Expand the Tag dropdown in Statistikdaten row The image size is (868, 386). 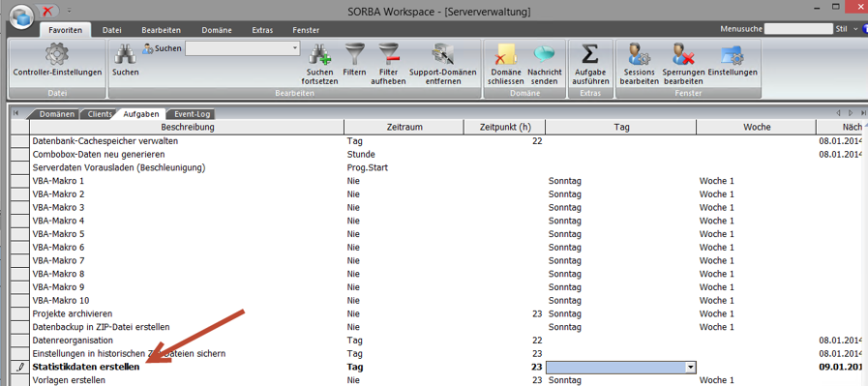[x=690, y=367]
